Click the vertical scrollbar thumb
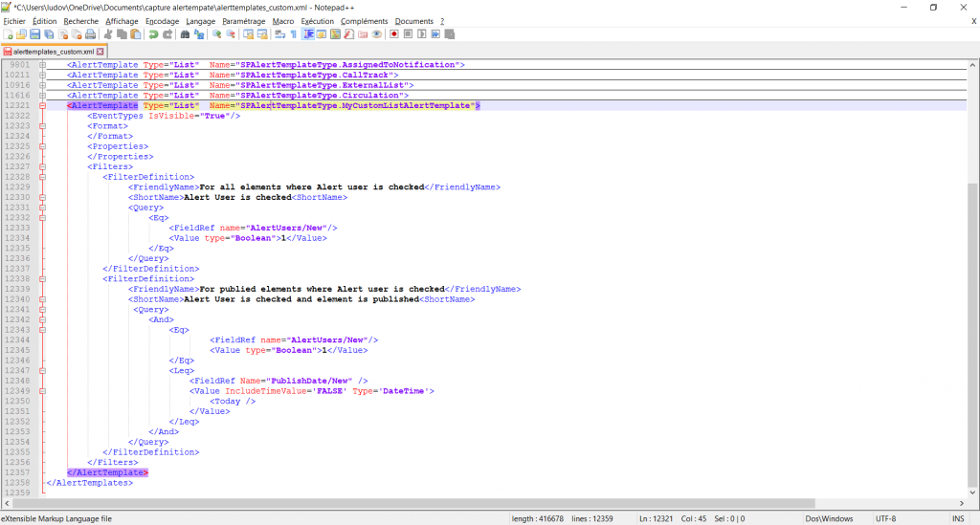The image size is (980, 525). 972,335
